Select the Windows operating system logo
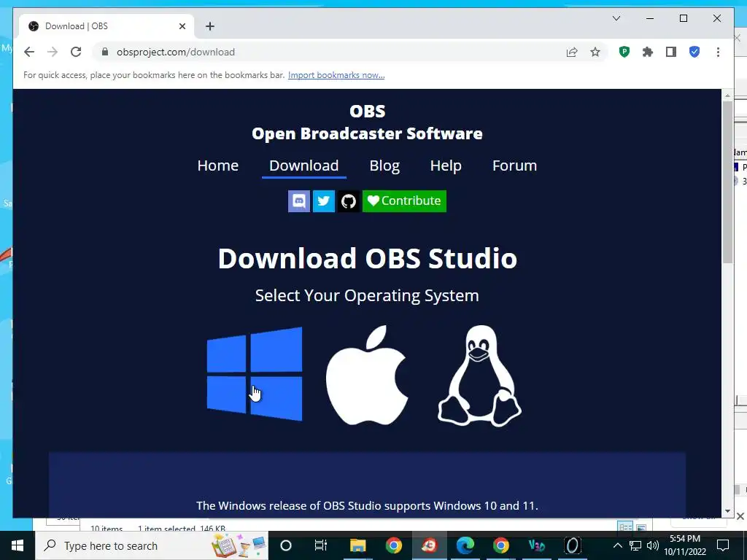 point(255,374)
